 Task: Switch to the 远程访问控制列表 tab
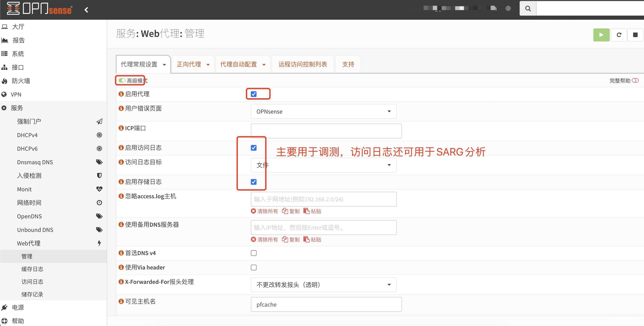click(303, 64)
